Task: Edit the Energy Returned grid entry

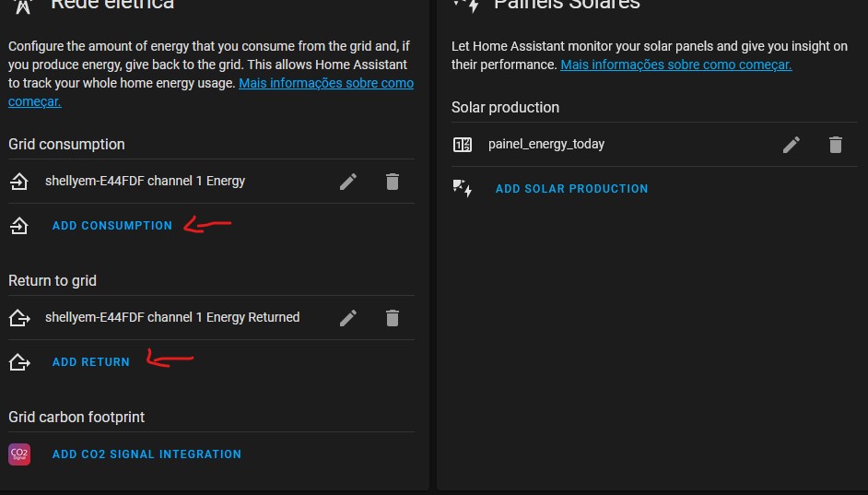Action: 348,318
